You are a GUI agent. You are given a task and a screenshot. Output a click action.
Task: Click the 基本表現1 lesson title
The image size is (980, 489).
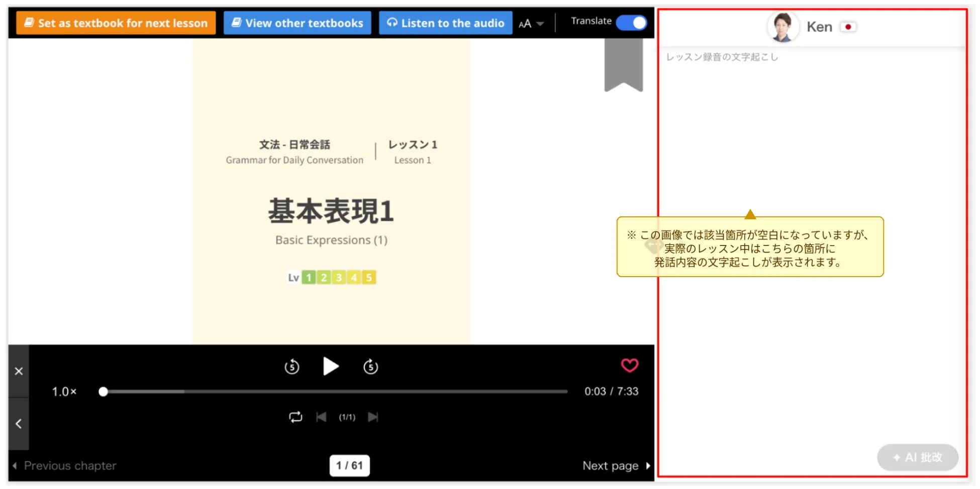tap(331, 211)
